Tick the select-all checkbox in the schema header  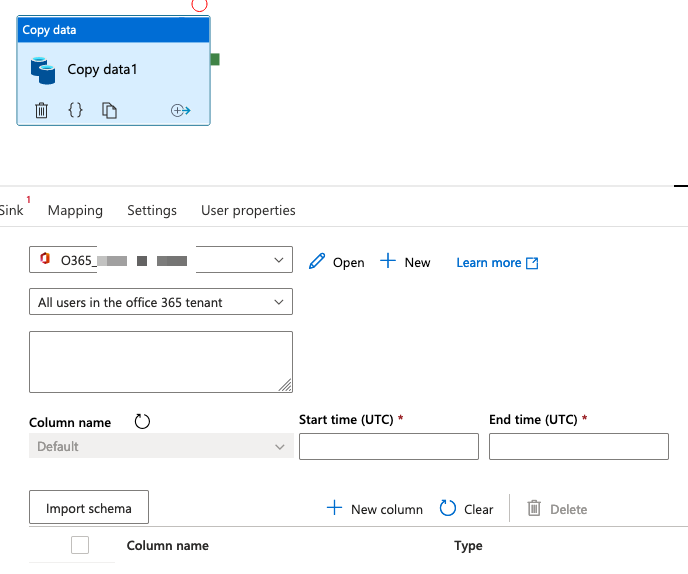point(80,545)
